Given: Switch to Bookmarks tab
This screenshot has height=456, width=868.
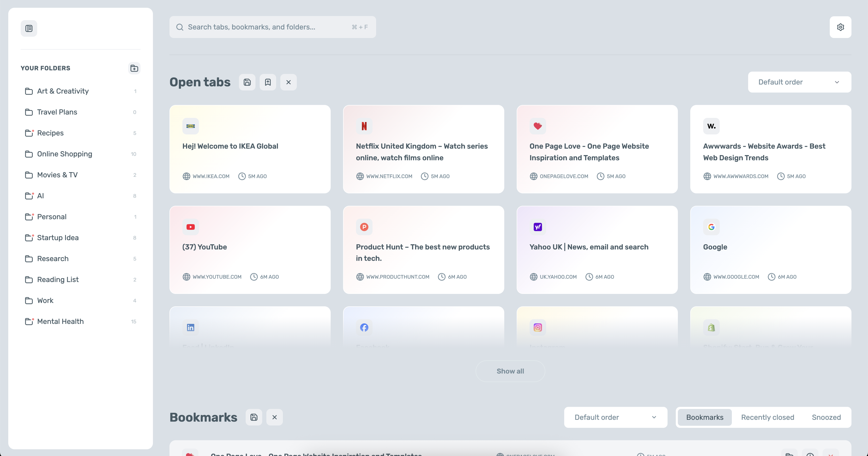Looking at the screenshot, I should coord(704,417).
